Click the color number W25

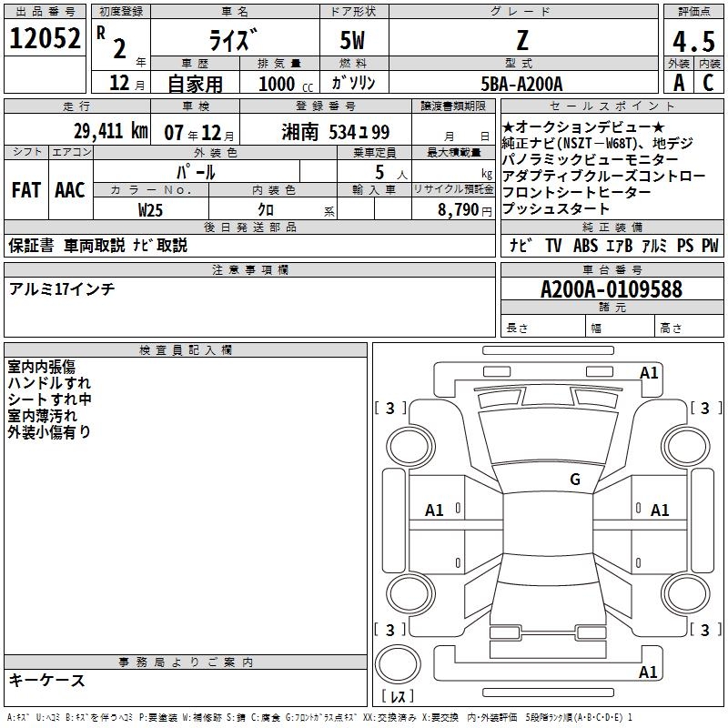150,210
